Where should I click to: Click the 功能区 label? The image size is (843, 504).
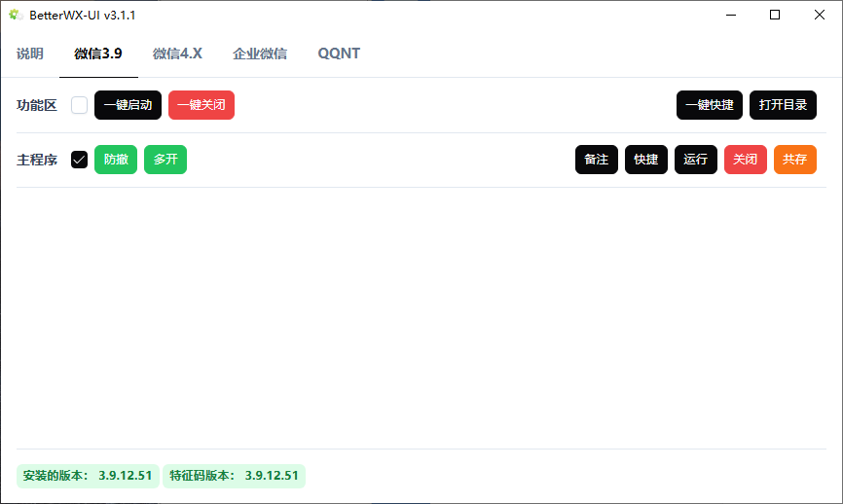click(x=37, y=105)
